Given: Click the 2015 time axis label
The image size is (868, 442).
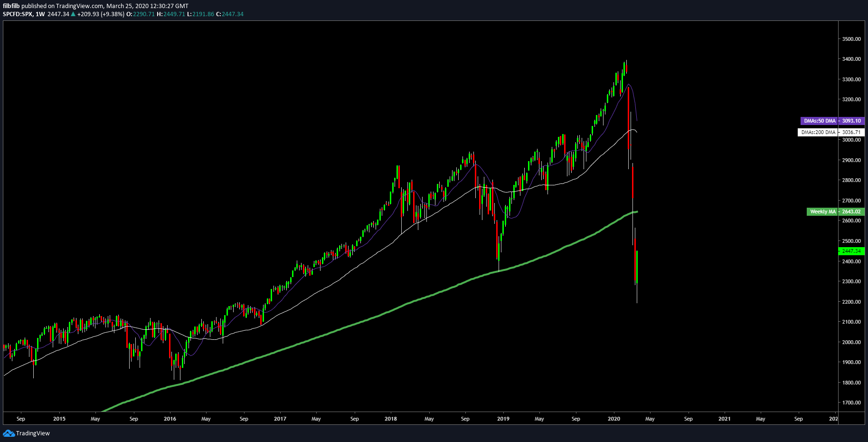Looking at the screenshot, I should (x=59, y=419).
